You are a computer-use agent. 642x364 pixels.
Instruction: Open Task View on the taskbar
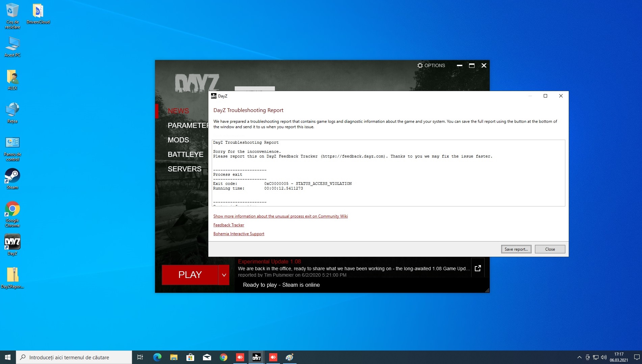point(140,357)
